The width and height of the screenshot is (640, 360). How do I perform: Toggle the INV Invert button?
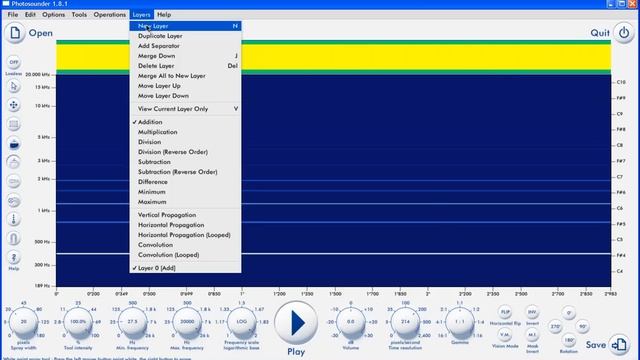pos(532,312)
